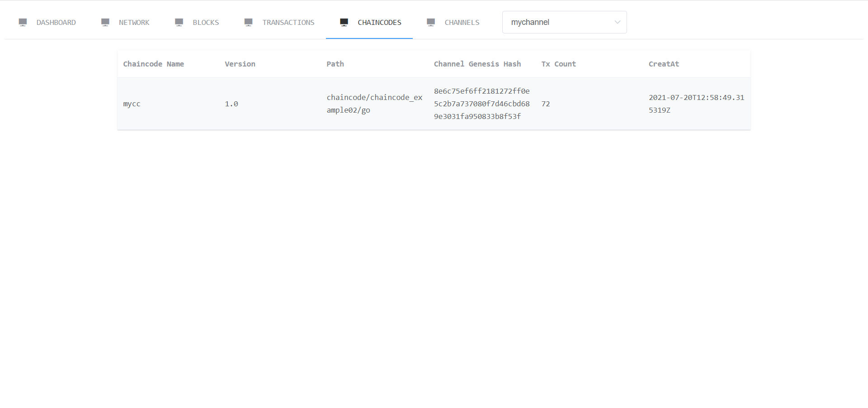This screenshot has width=868, height=408.
Task: Open the NETWORK tab
Action: 134,22
